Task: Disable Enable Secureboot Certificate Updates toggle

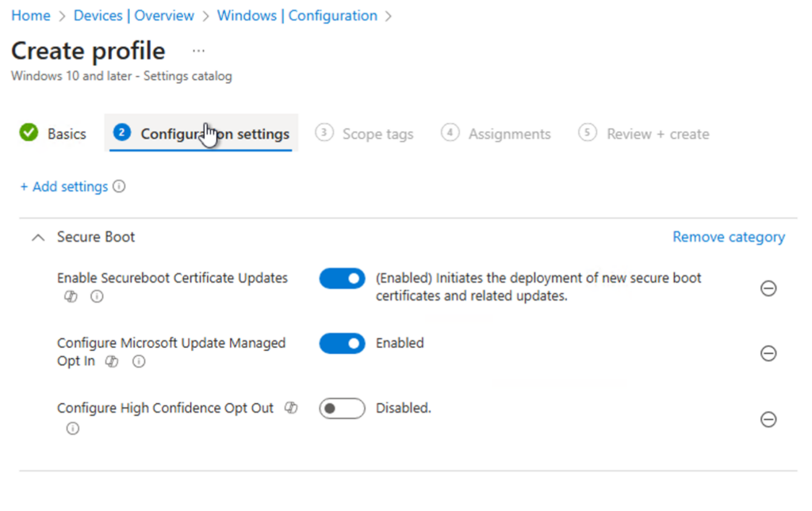Action: pyautogui.click(x=342, y=279)
